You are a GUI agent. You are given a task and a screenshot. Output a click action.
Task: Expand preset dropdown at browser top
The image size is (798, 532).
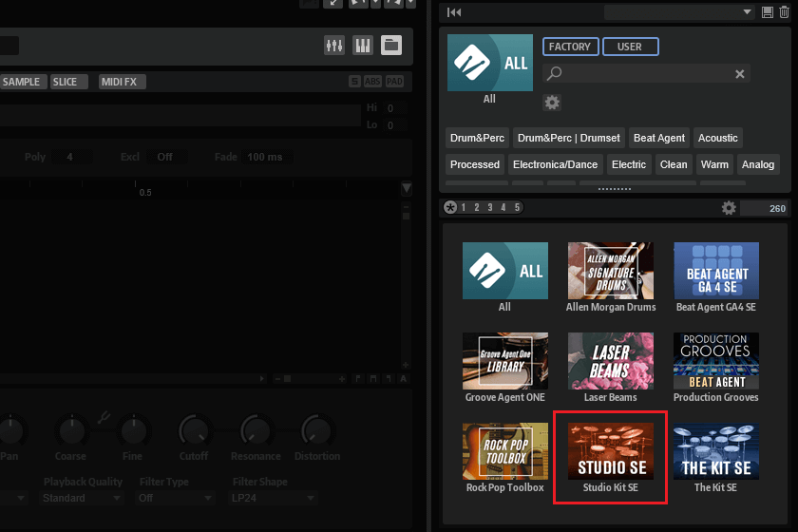(x=749, y=11)
